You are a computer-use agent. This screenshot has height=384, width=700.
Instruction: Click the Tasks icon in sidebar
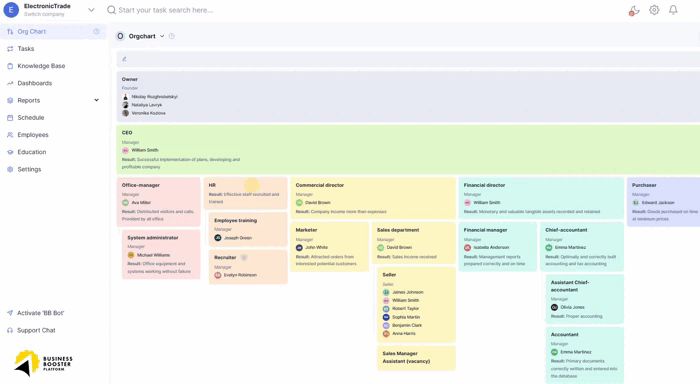pos(10,49)
